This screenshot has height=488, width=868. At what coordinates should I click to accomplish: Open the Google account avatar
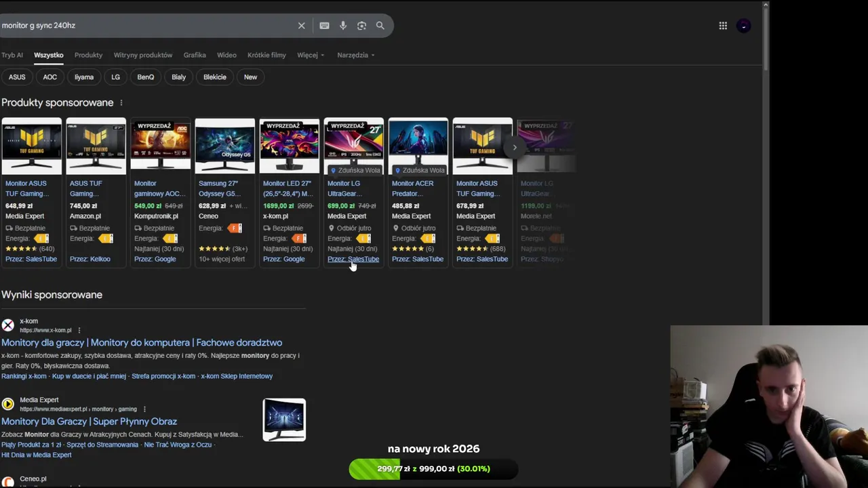pyautogui.click(x=744, y=26)
